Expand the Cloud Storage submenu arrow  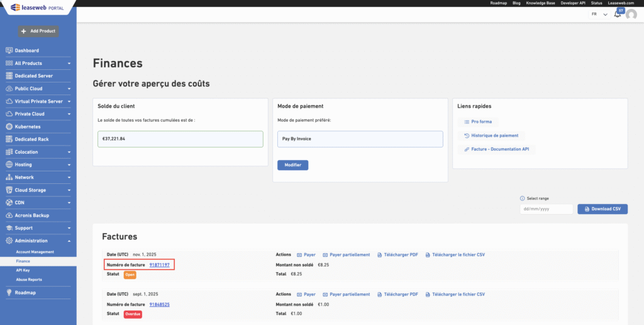(69, 190)
